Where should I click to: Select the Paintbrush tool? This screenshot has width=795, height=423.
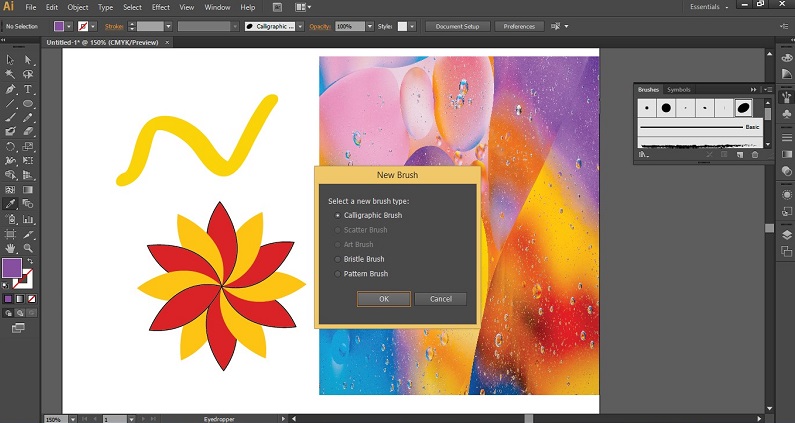click(x=10, y=118)
